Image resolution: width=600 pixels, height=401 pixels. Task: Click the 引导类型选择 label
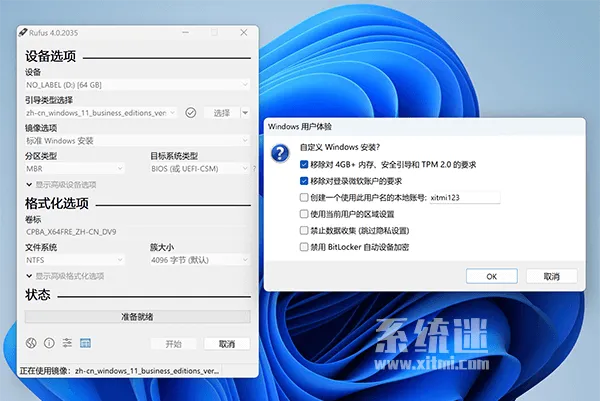coord(49,100)
